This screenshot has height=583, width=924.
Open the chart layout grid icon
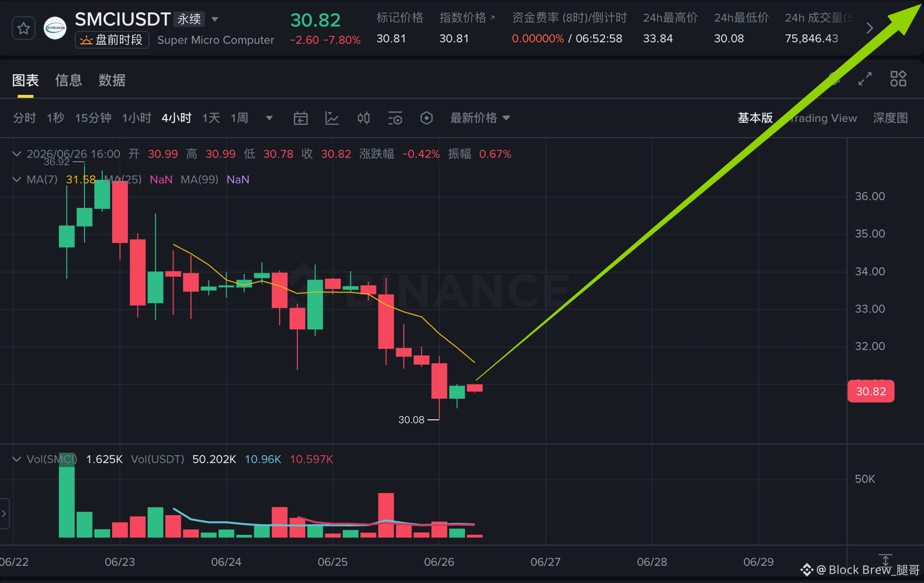898,79
